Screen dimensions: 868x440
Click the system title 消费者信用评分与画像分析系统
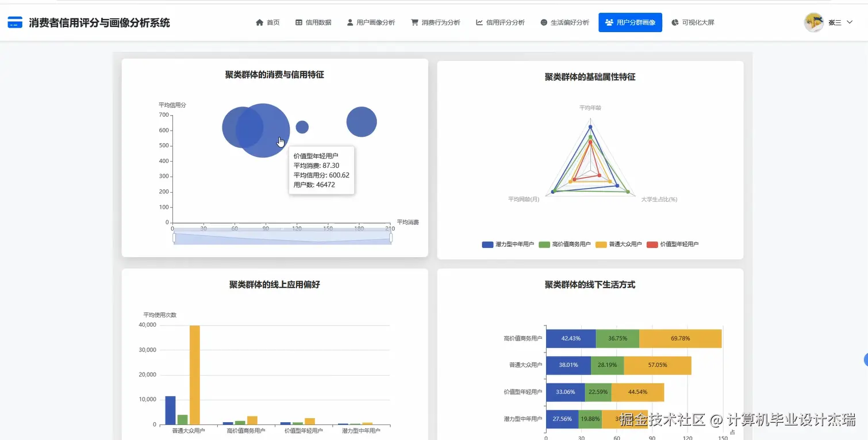click(99, 23)
